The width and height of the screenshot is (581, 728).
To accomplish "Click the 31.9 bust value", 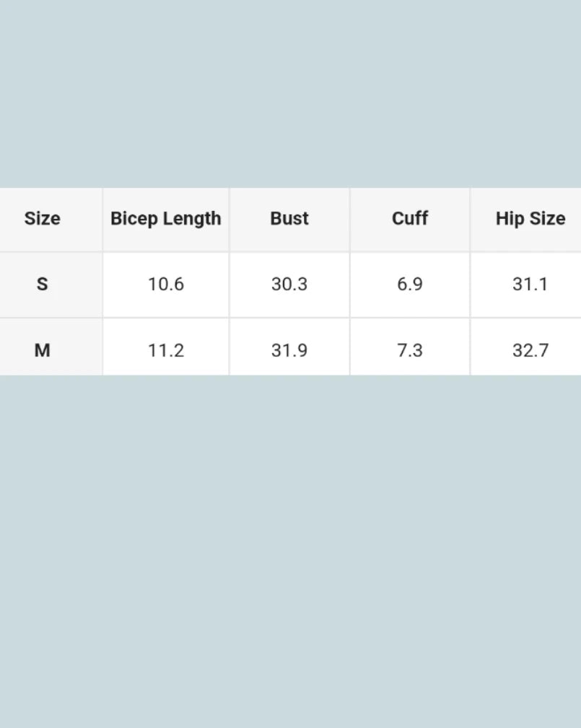I will click(x=289, y=350).
